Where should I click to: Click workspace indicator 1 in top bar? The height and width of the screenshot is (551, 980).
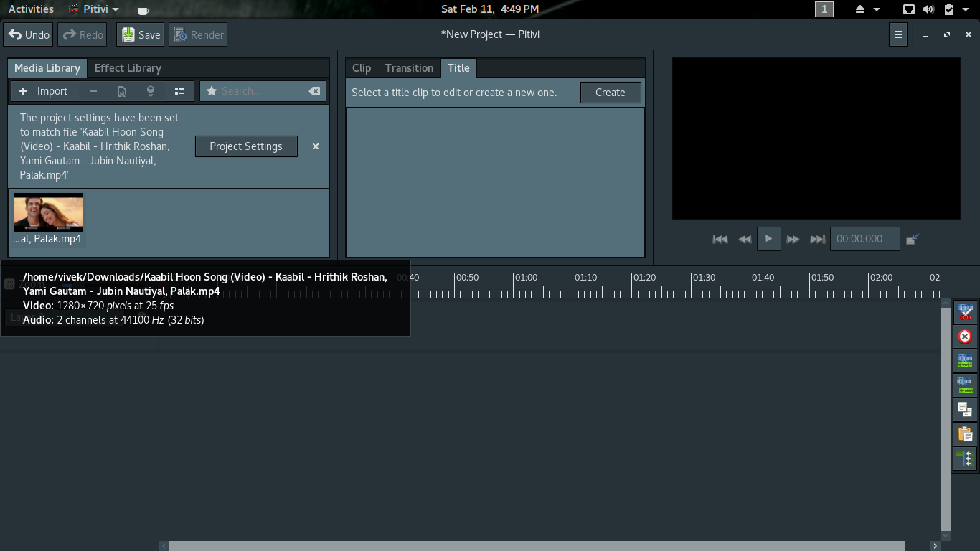[824, 9]
